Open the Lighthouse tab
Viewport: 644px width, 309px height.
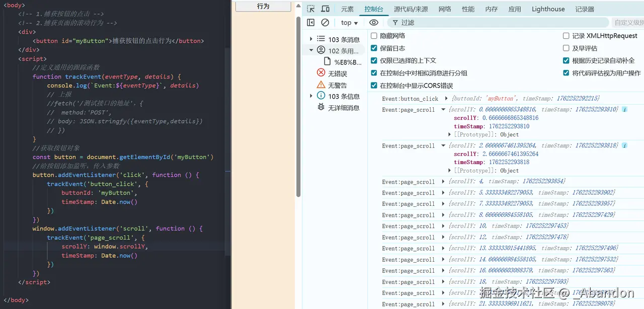click(x=548, y=9)
